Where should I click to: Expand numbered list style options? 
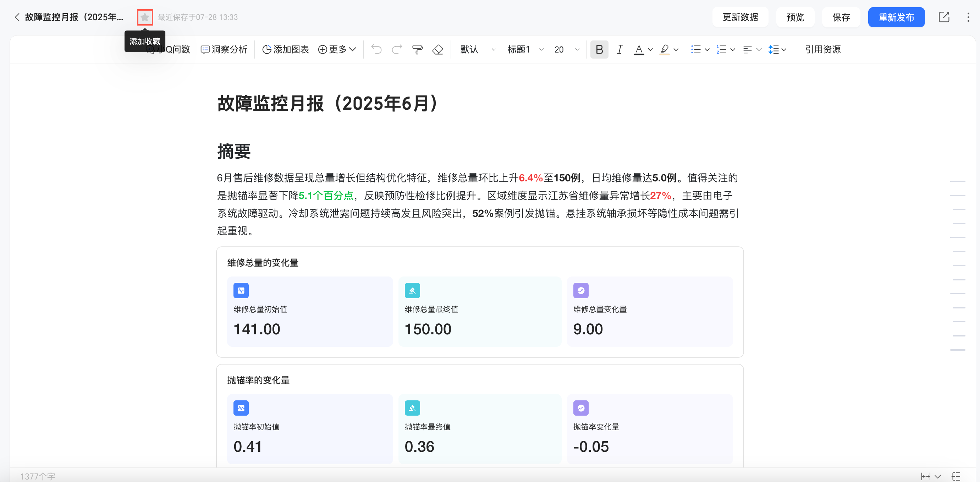[733, 49]
